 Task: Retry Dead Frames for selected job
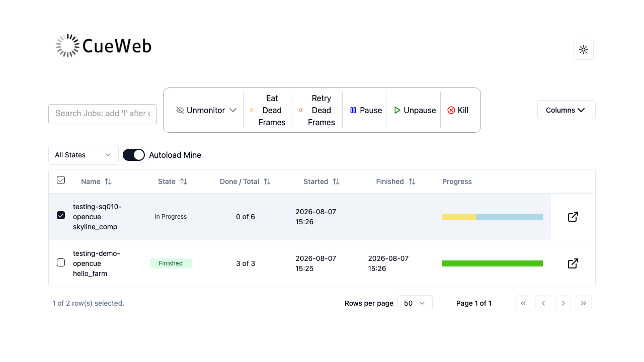(317, 110)
